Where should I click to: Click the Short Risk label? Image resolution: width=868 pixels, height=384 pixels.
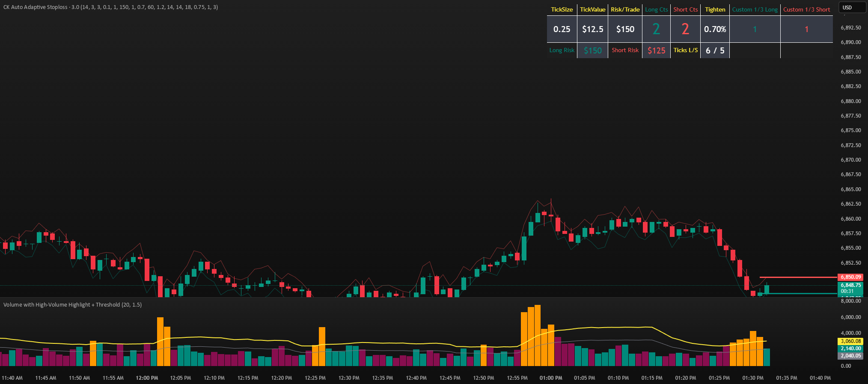click(x=625, y=50)
